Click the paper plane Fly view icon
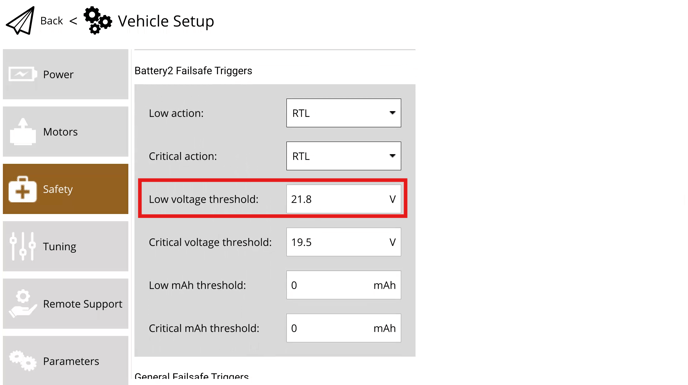The width and height of the screenshot is (688, 385). [20, 21]
